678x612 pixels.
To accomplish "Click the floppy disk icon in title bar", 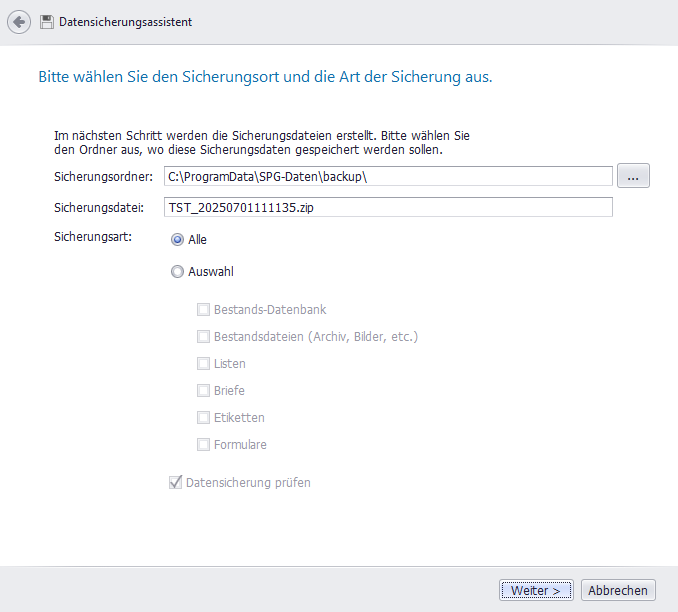I will 47,22.
